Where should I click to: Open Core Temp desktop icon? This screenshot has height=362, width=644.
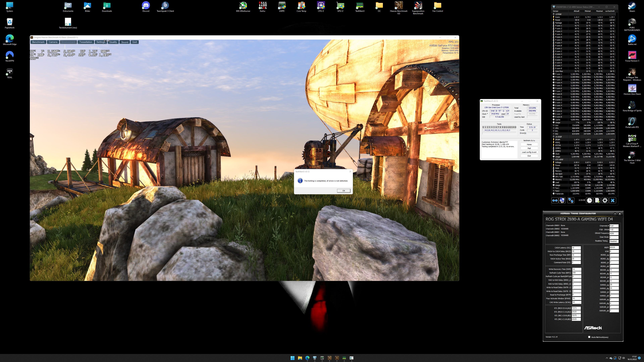tap(301, 7)
